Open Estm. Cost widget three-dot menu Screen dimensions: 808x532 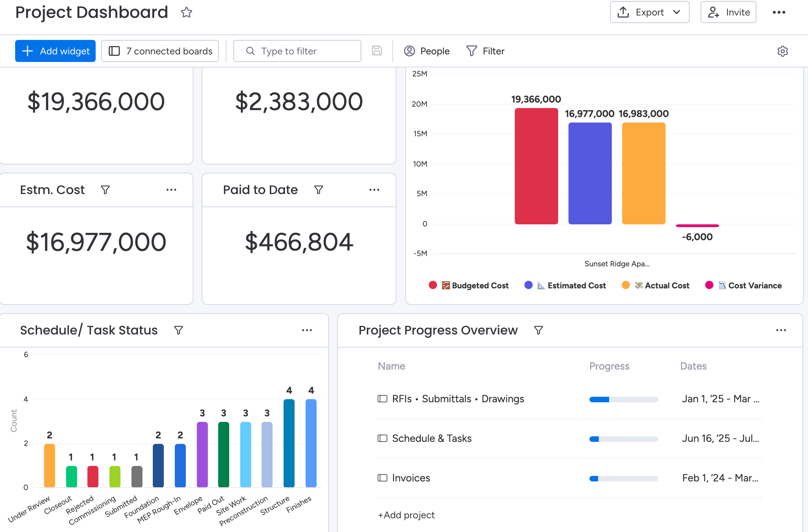(x=171, y=190)
